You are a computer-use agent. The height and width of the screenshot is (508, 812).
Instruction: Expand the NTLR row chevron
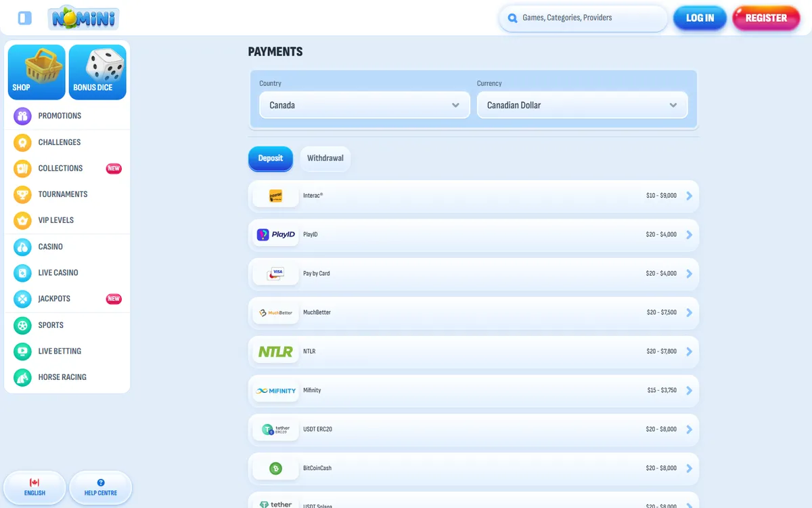tap(690, 352)
